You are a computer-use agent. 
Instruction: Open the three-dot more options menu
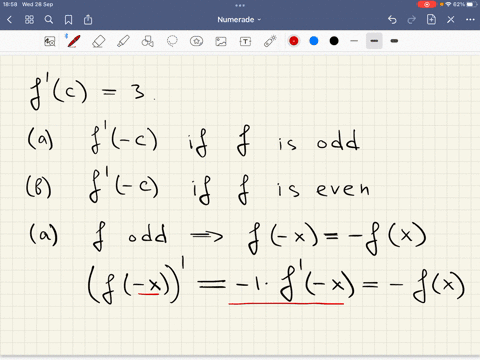coord(470,20)
